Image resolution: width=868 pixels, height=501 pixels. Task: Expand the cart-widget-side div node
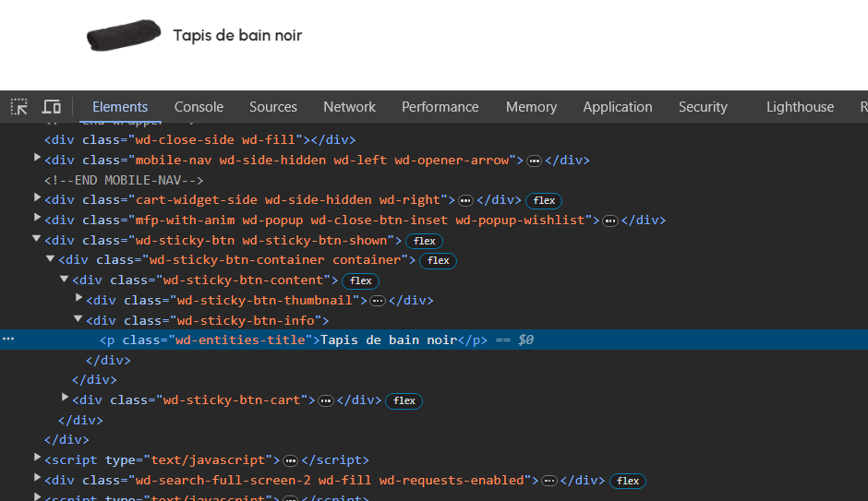pyautogui.click(x=37, y=197)
